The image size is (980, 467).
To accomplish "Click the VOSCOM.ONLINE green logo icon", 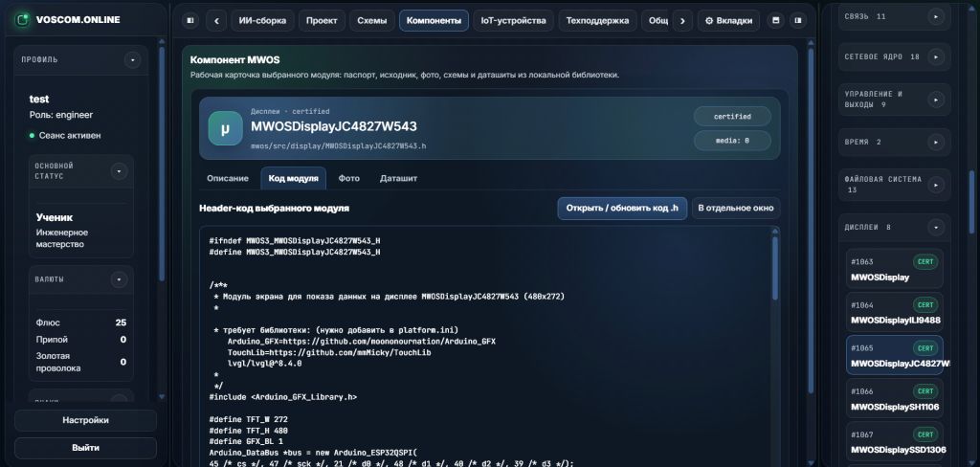I will (23, 19).
